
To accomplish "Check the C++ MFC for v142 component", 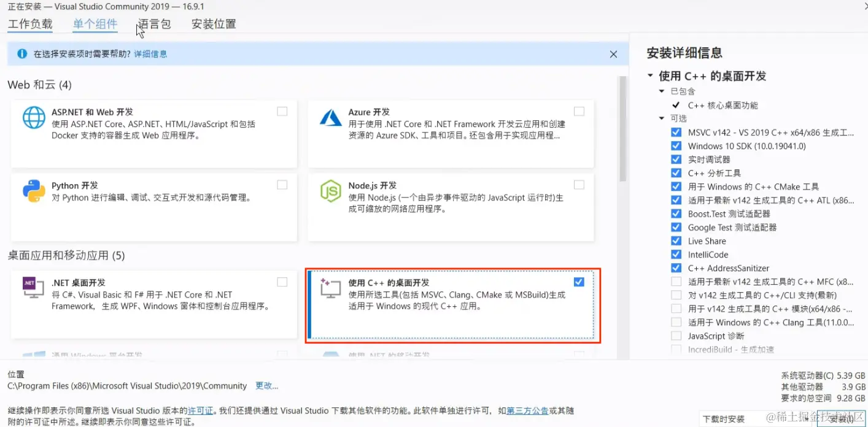I will coord(676,282).
